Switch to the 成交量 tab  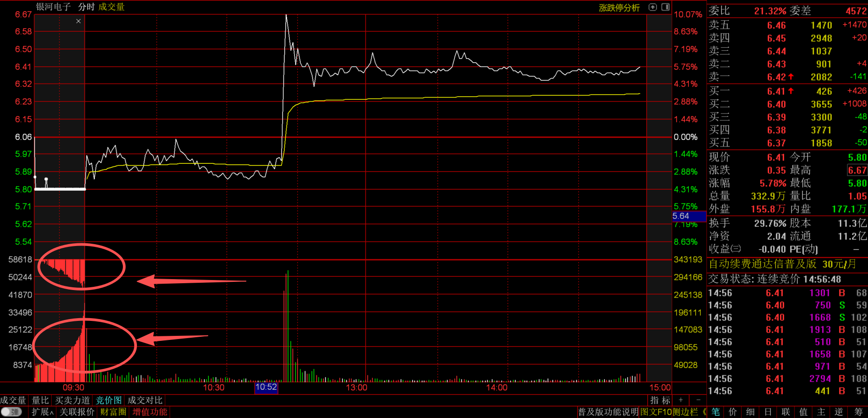coord(13,400)
